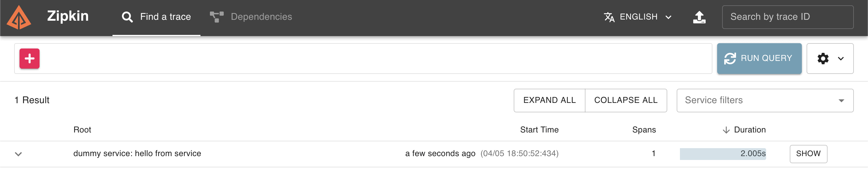Click the orange Zipkin logo icon
This screenshot has width=868, height=178.
click(19, 17)
